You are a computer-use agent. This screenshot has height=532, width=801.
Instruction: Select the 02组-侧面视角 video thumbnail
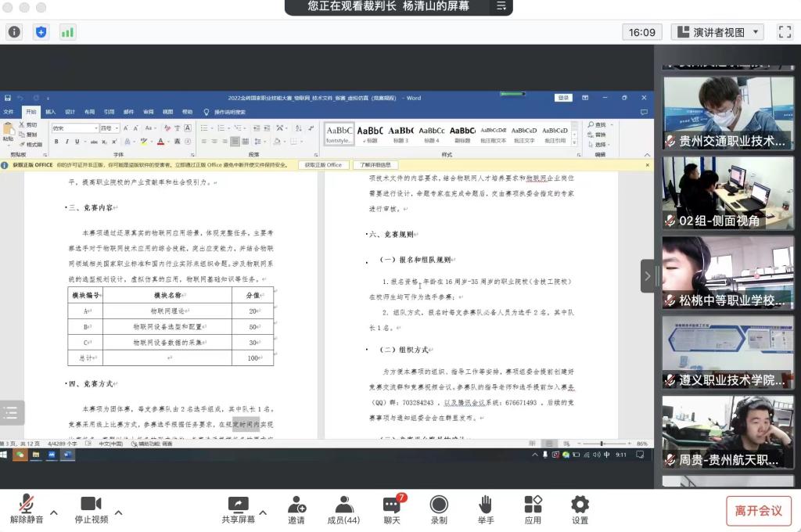pos(728,192)
